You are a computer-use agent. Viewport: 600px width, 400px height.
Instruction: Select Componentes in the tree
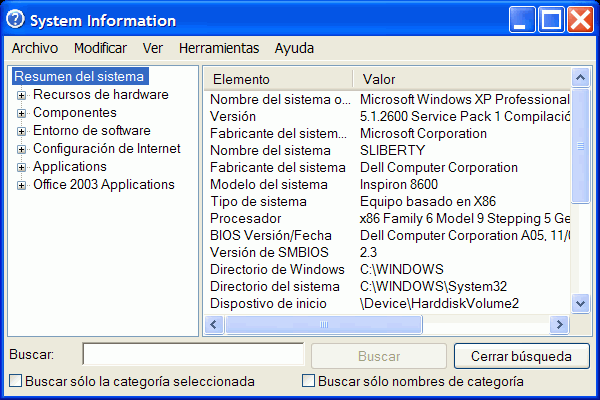point(75,112)
